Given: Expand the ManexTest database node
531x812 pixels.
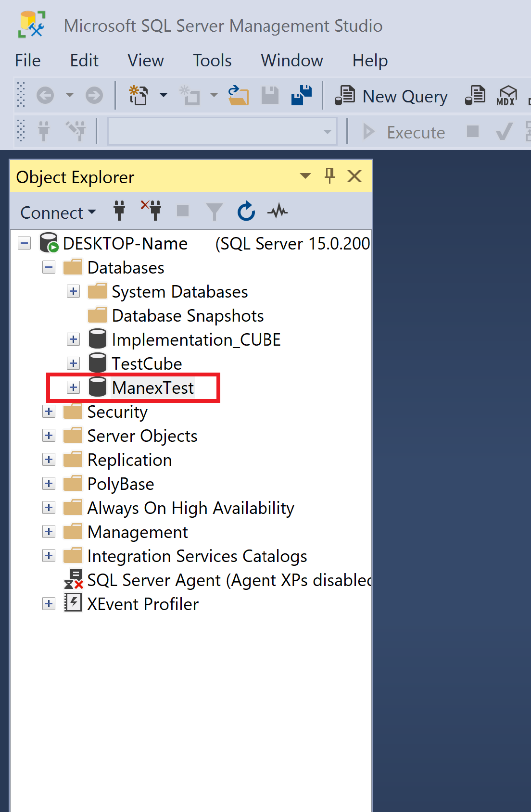Looking at the screenshot, I should tap(73, 387).
